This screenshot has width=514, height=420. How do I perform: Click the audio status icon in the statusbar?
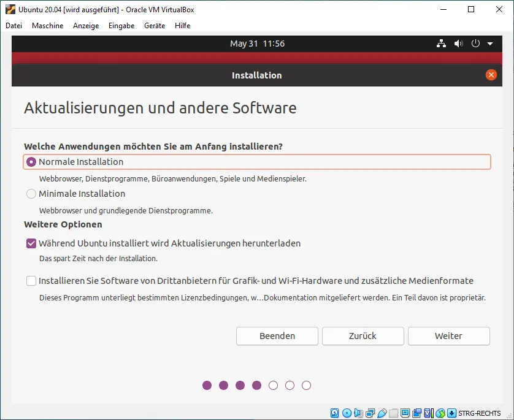(358, 413)
